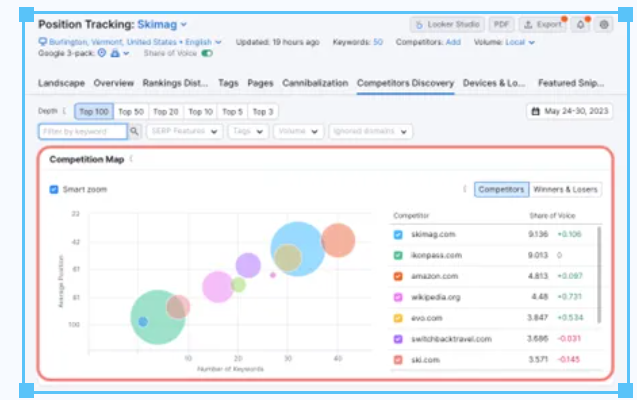Select the Top 10 depth button
Viewport: 637px width, 400px height.
201,112
